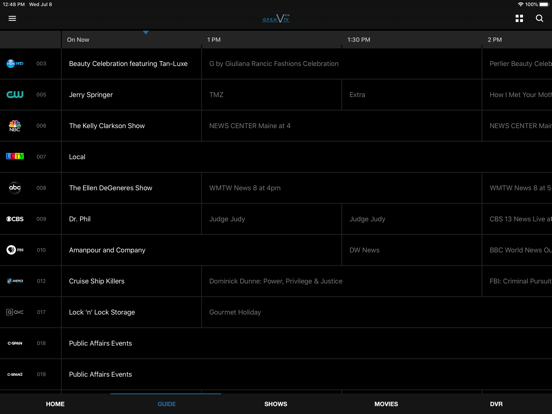Open the grid view icon
Viewport: 552px width, 414px height.
(x=519, y=18)
